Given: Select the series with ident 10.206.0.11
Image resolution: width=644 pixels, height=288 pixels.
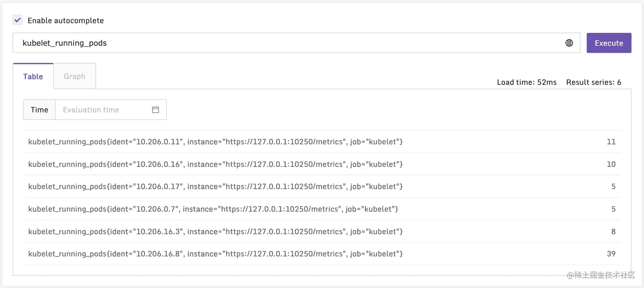Looking at the screenshot, I should coord(216,141).
